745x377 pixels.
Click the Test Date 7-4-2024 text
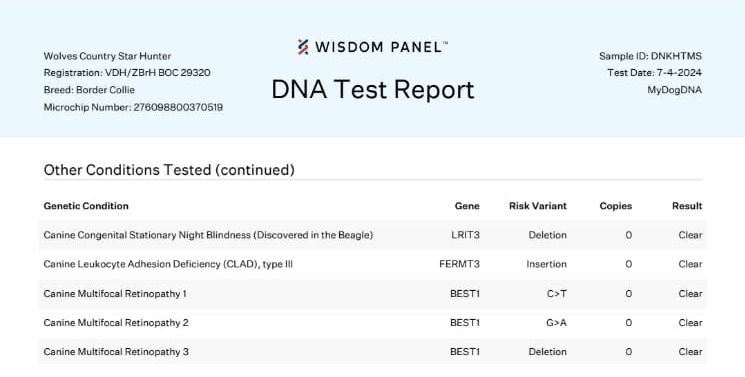[x=654, y=73]
